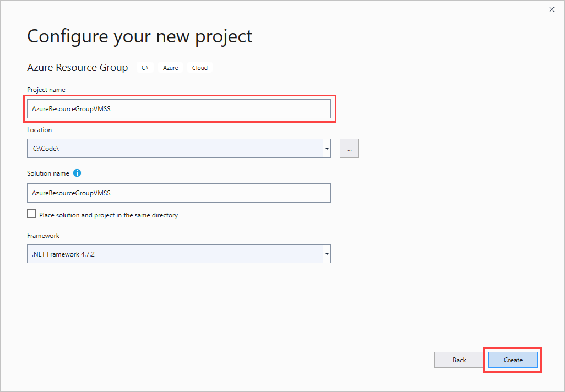Screen dimensions: 565x392
Task: Click the Project name text field
Action: point(178,109)
